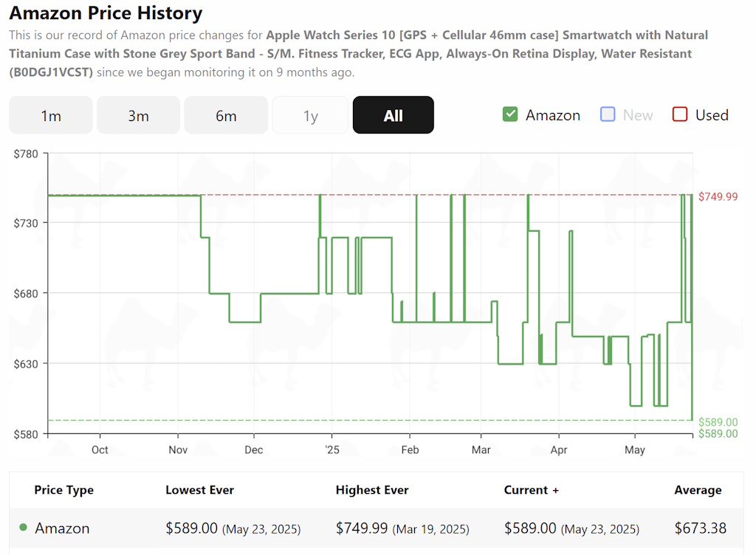
Task: Uncheck the Amazon price checkbox
Action: click(x=510, y=114)
